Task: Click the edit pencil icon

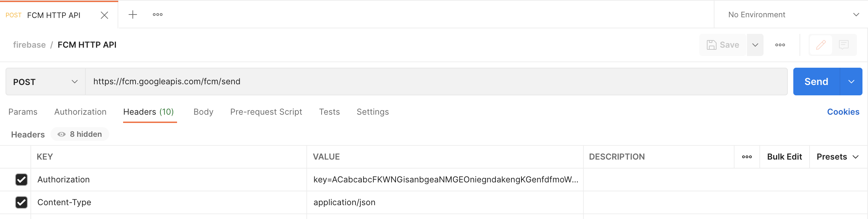Action: click(x=821, y=45)
